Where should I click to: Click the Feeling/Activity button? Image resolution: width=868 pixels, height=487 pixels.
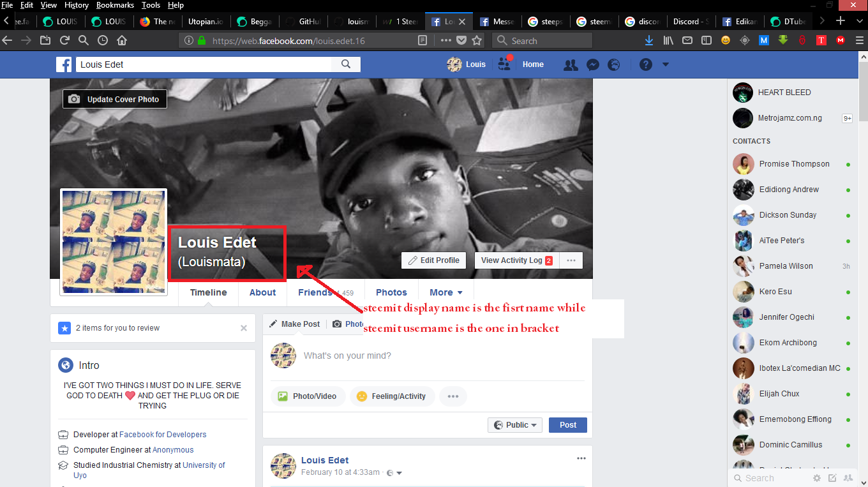(x=392, y=396)
